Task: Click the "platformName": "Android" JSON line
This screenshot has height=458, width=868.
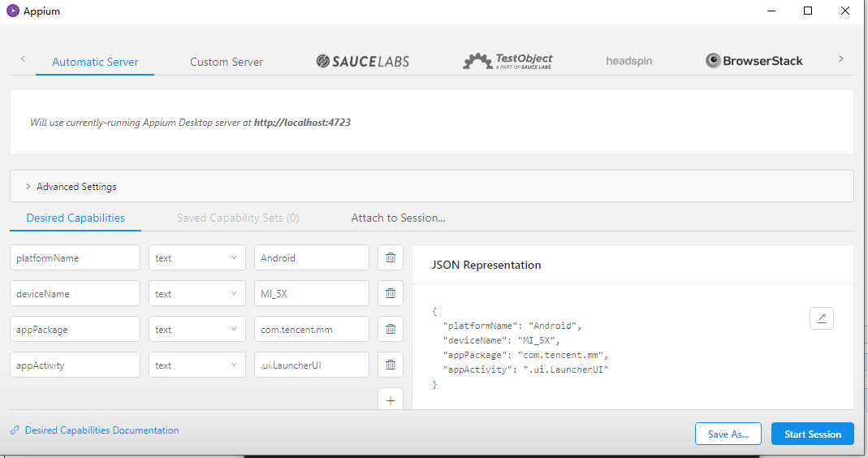Action: click(x=512, y=326)
